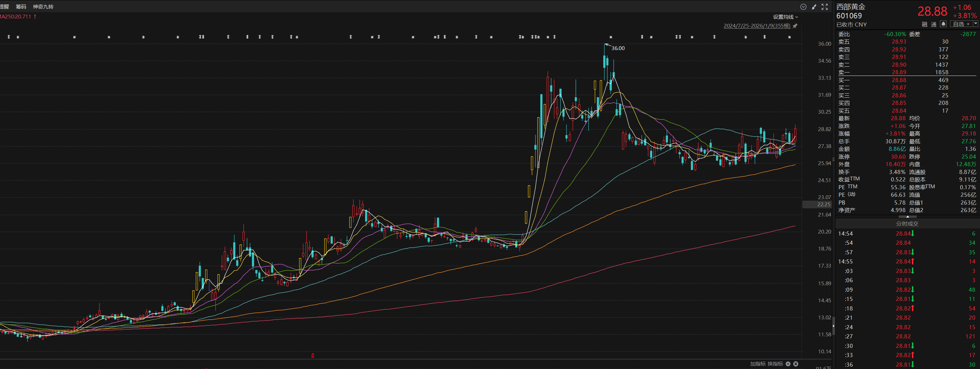Open the 2024/7/25-2026/1/9 date range link
This screenshot has height=369, width=980.
click(757, 26)
